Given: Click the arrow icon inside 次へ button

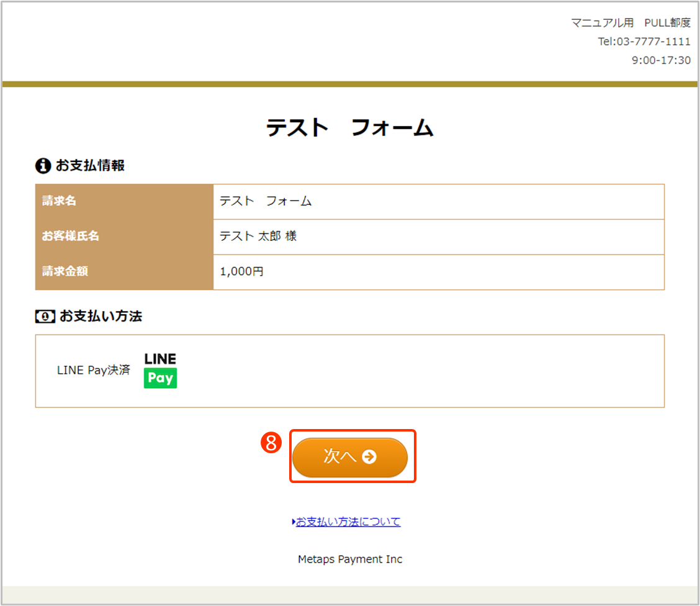Looking at the screenshot, I should pyautogui.click(x=369, y=457).
